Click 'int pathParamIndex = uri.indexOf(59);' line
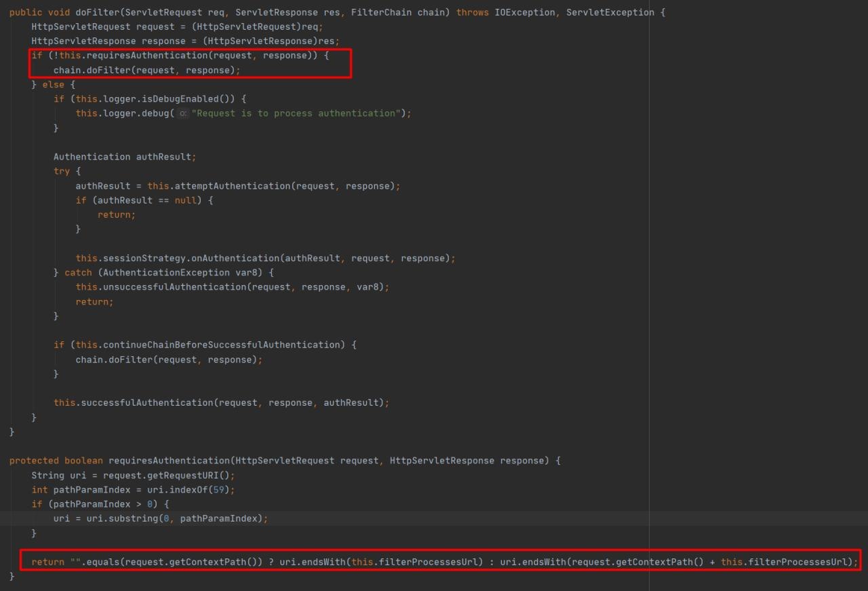The image size is (868, 591). click(x=133, y=490)
